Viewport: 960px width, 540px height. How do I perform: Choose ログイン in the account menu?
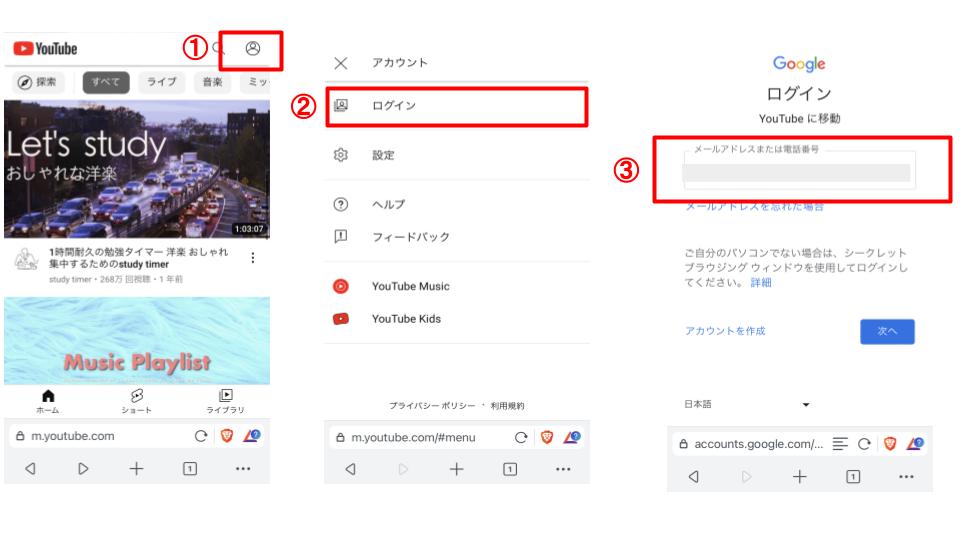457,106
